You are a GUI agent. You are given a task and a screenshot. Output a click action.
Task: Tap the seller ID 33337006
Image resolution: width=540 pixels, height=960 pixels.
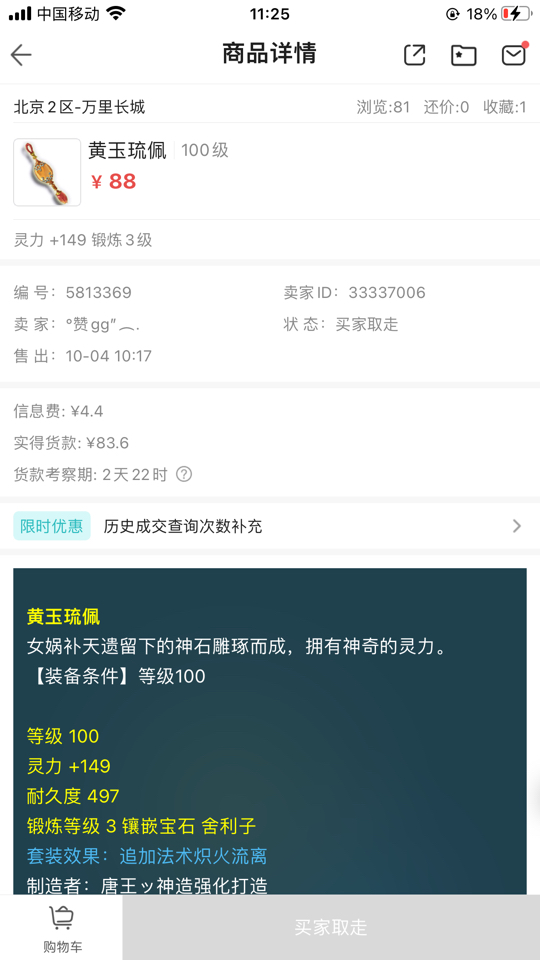(387, 293)
